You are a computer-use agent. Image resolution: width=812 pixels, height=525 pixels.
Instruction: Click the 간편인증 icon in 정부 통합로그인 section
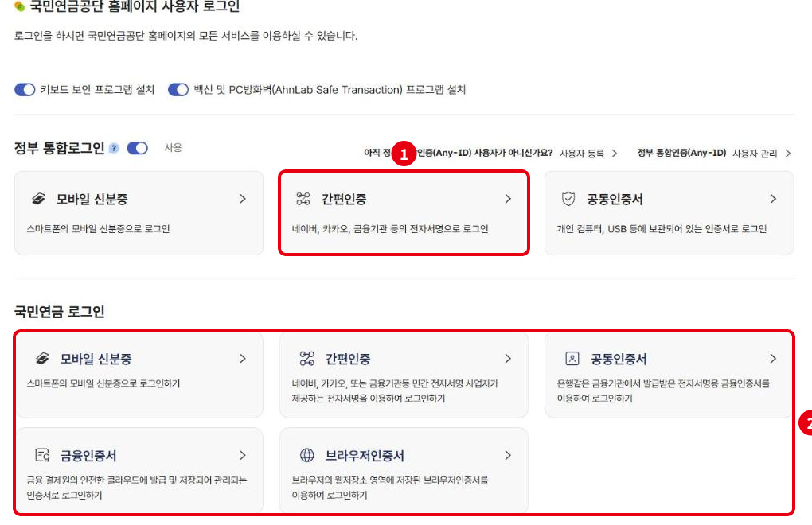303,199
